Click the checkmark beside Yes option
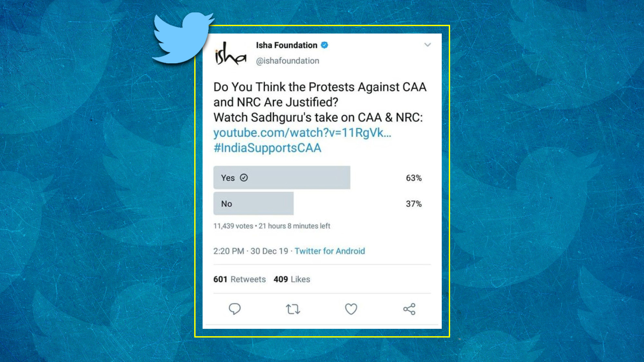The width and height of the screenshot is (644, 362). tap(244, 178)
